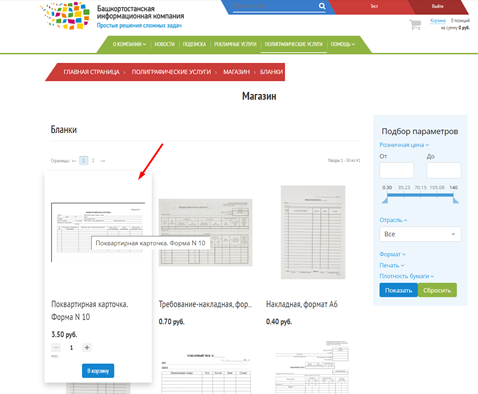This screenshot has width=478, height=394.
Task: Increase quantity with plus button
Action: [x=87, y=348]
